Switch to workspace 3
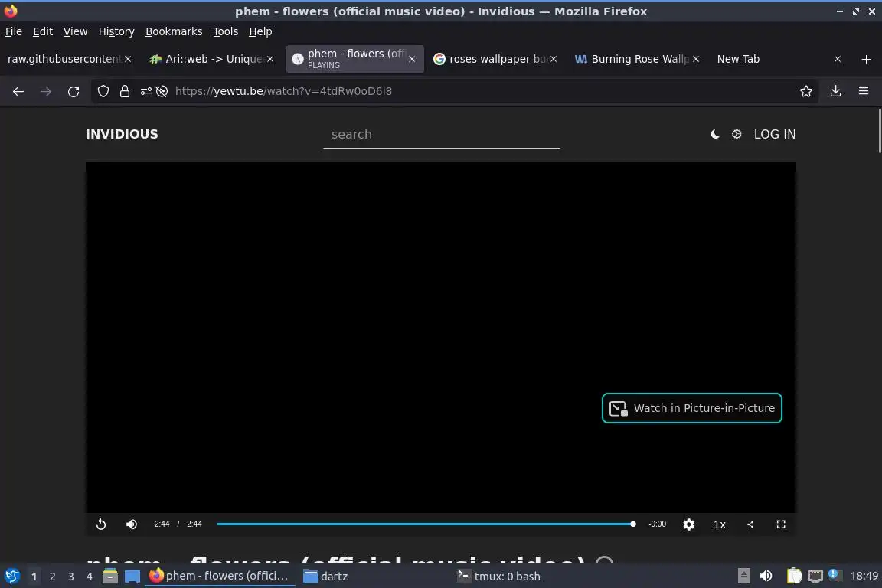882x588 pixels. pyautogui.click(x=71, y=577)
